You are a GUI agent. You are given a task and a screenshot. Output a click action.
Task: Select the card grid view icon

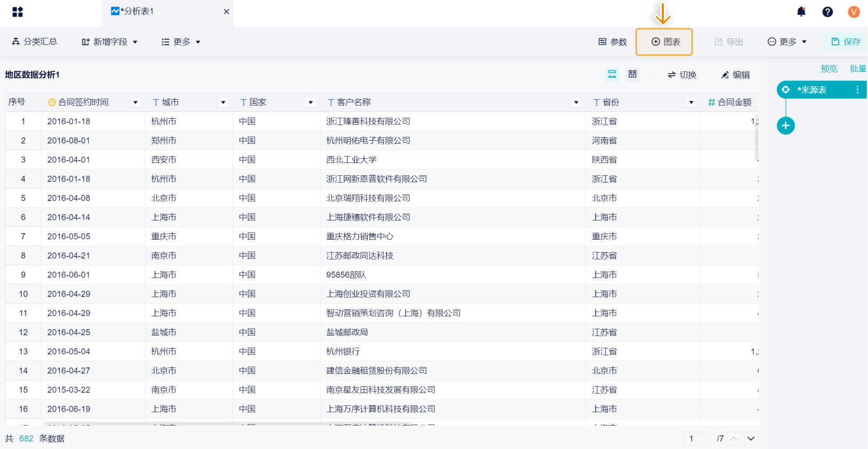pos(632,74)
